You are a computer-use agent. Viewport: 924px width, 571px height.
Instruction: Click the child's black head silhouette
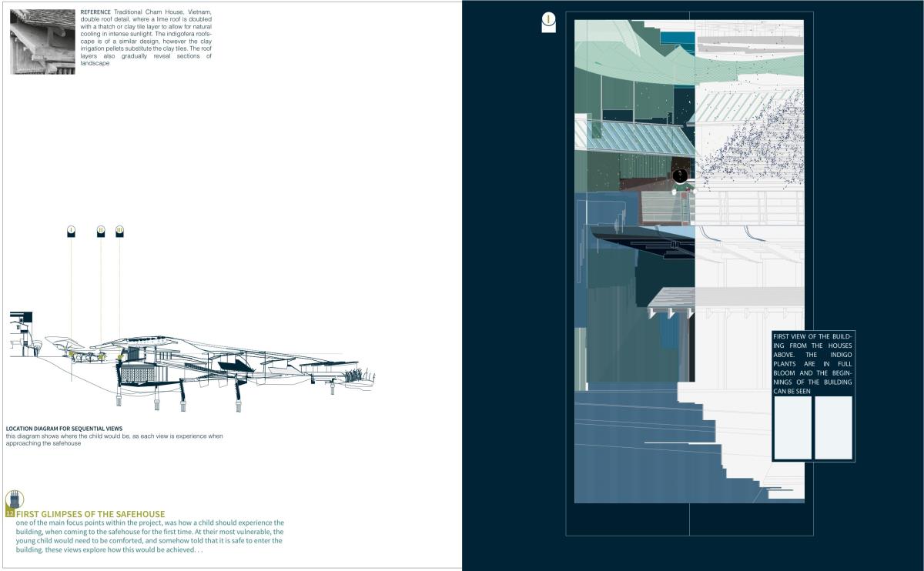click(x=680, y=176)
